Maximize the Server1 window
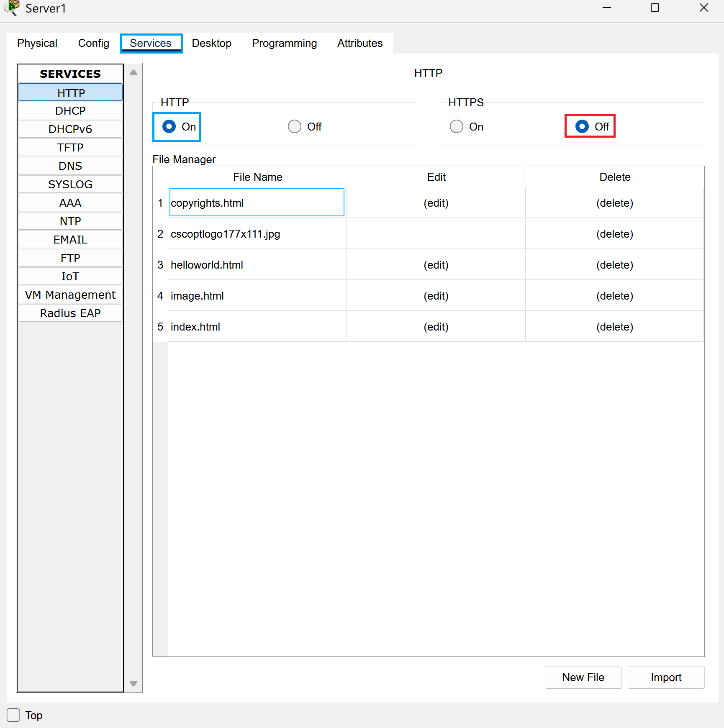Viewport: 724px width, 728px height. pyautogui.click(x=655, y=8)
